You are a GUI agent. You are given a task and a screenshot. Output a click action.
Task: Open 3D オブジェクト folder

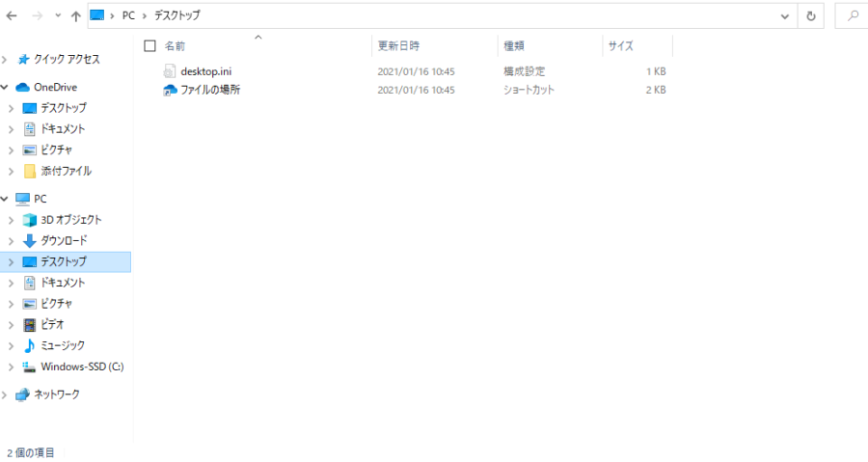pos(70,220)
